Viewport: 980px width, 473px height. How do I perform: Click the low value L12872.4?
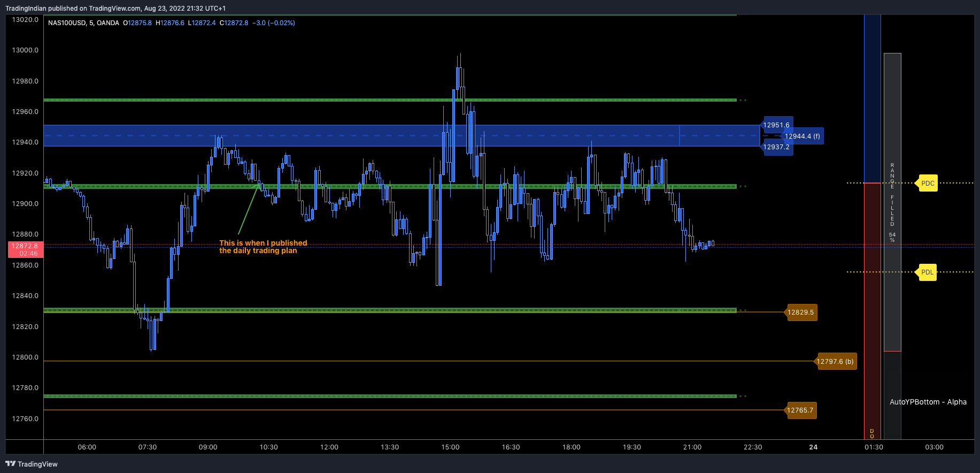(x=202, y=23)
